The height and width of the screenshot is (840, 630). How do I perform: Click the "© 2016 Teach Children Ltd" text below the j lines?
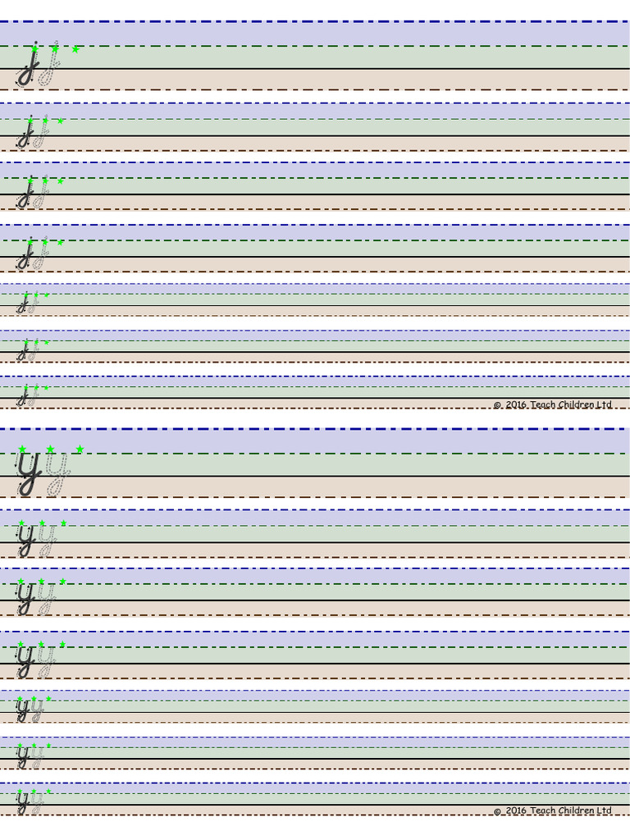click(x=552, y=404)
